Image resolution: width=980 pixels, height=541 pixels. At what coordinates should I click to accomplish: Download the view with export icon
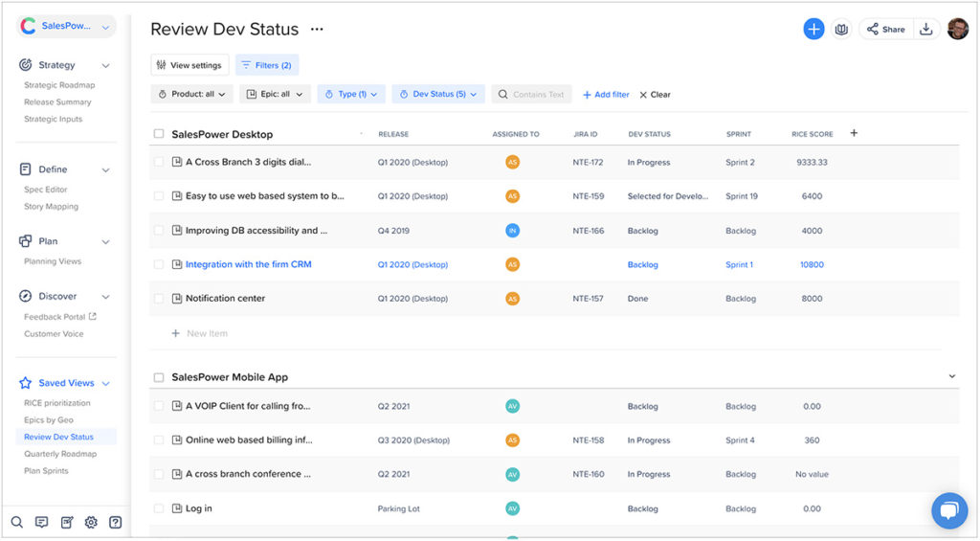[x=925, y=29]
